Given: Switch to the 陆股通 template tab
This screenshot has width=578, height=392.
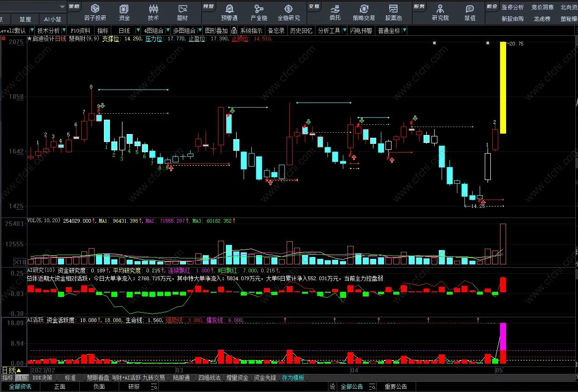Looking at the screenshot, I should tap(181, 378).
